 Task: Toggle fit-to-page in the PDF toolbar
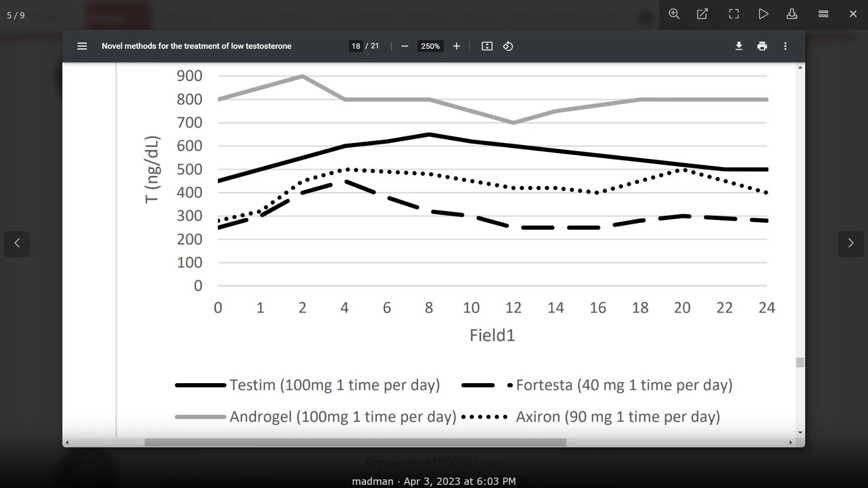pos(487,46)
